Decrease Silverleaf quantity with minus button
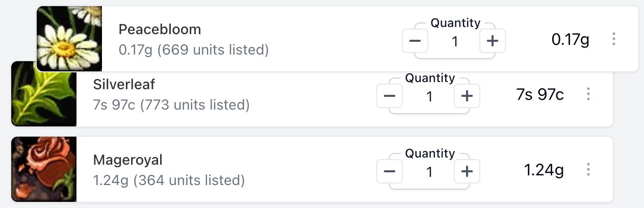Viewport: 644px width, 208px height. pos(390,95)
